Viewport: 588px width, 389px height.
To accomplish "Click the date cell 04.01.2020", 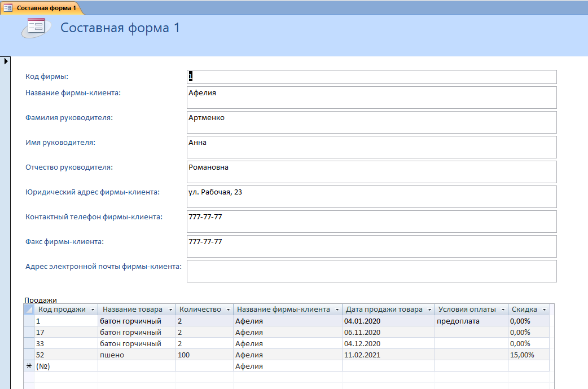I will tap(388, 321).
